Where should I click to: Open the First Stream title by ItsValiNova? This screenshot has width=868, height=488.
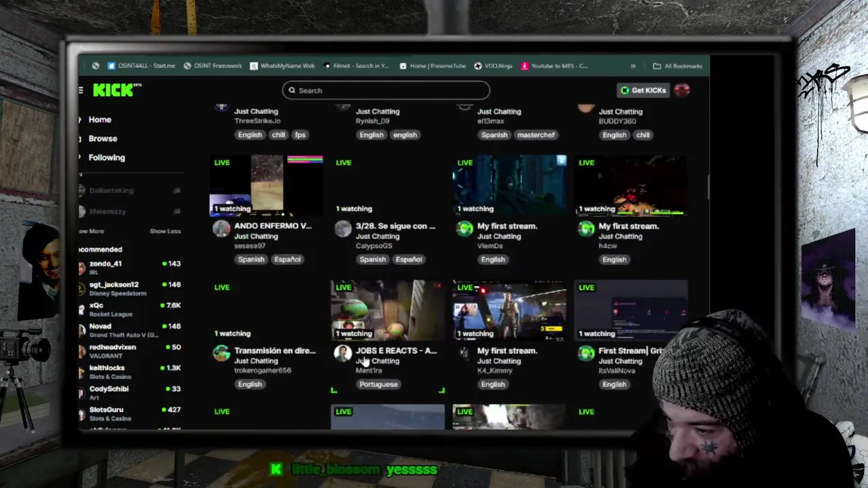click(629, 350)
